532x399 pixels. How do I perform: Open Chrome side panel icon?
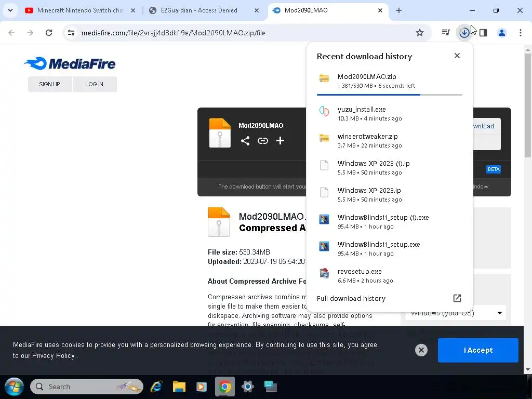click(483, 33)
